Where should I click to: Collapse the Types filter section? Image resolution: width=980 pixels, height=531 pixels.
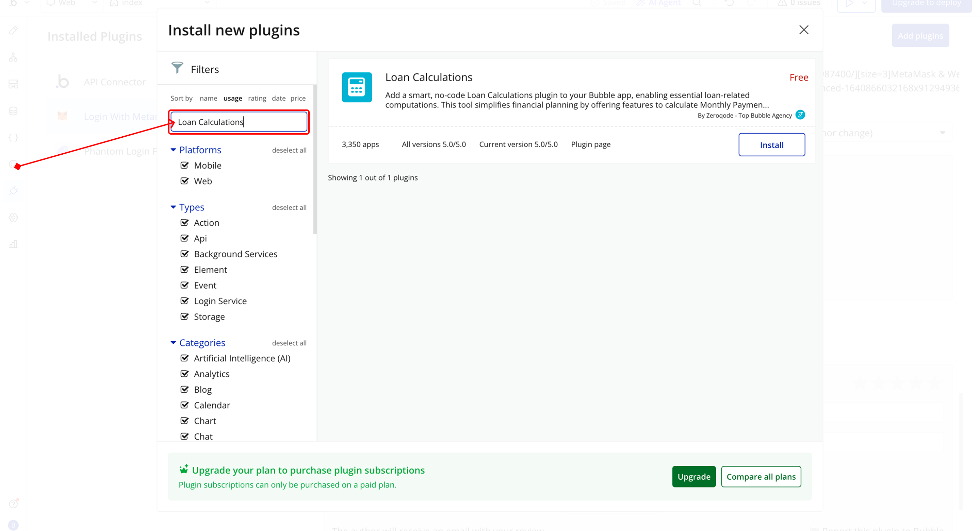(x=173, y=207)
